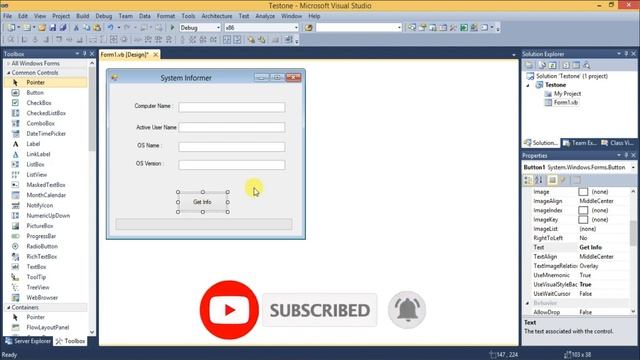Click the Properties page icon in Properties toolbar

(552, 180)
